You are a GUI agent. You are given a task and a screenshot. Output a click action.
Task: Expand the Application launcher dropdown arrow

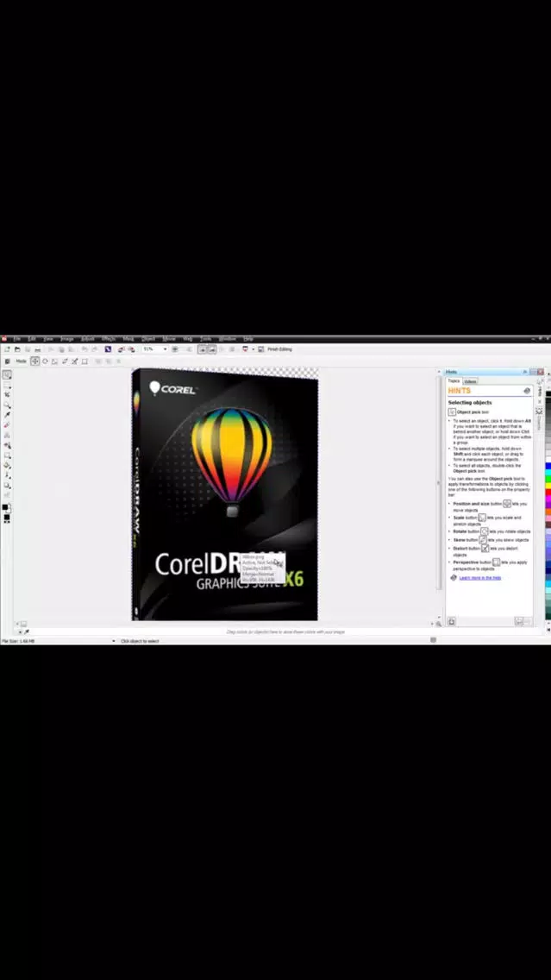pyautogui.click(x=253, y=349)
